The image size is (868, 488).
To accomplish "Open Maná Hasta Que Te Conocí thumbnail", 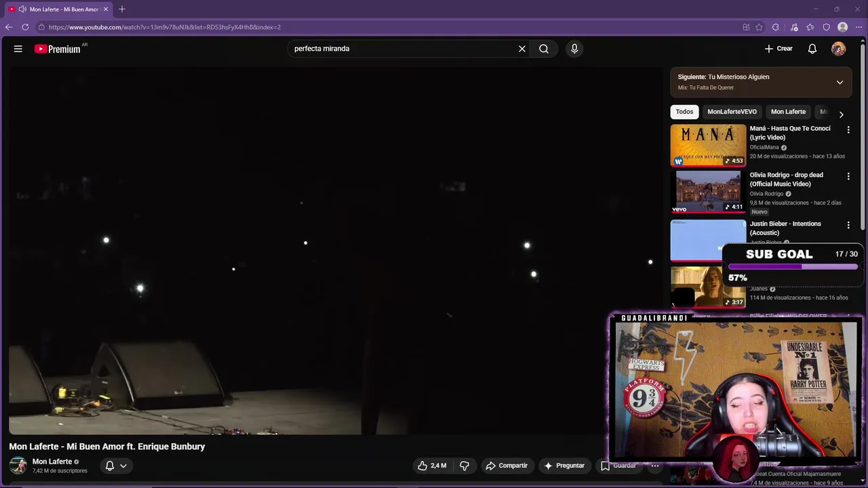I will coord(708,145).
